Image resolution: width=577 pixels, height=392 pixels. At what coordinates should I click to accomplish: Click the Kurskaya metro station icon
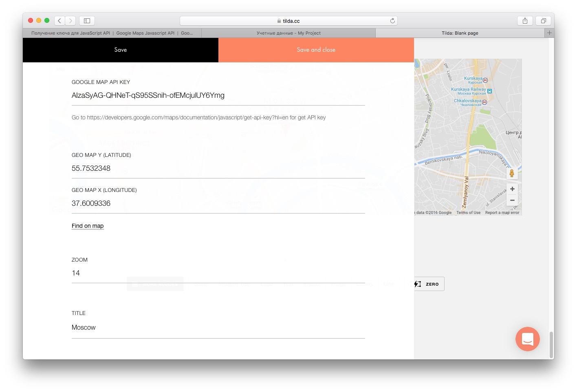pyautogui.click(x=485, y=80)
